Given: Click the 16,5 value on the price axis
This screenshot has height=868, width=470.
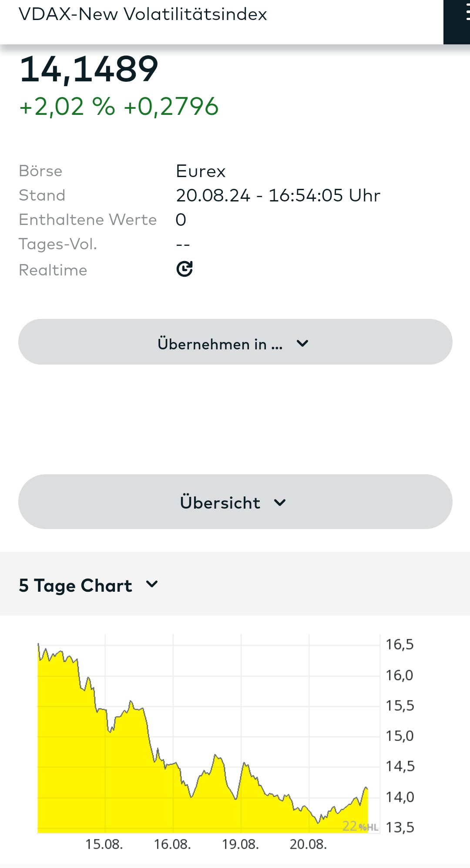Looking at the screenshot, I should click(x=399, y=644).
